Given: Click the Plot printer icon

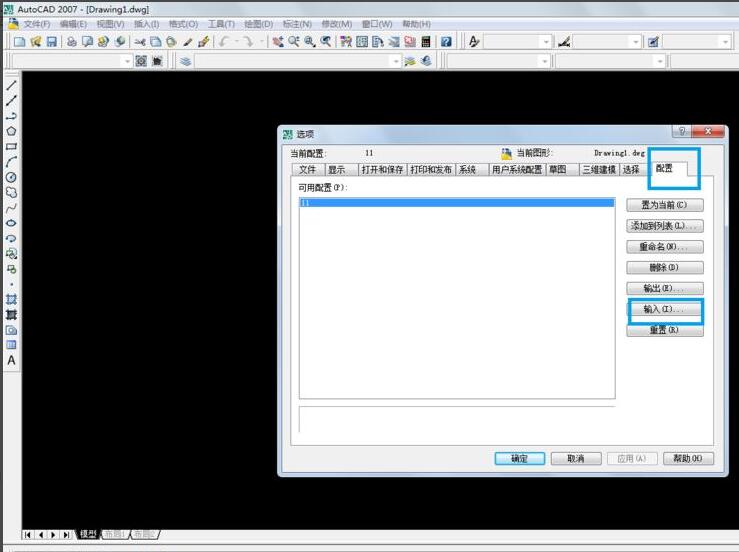Looking at the screenshot, I should (72, 42).
